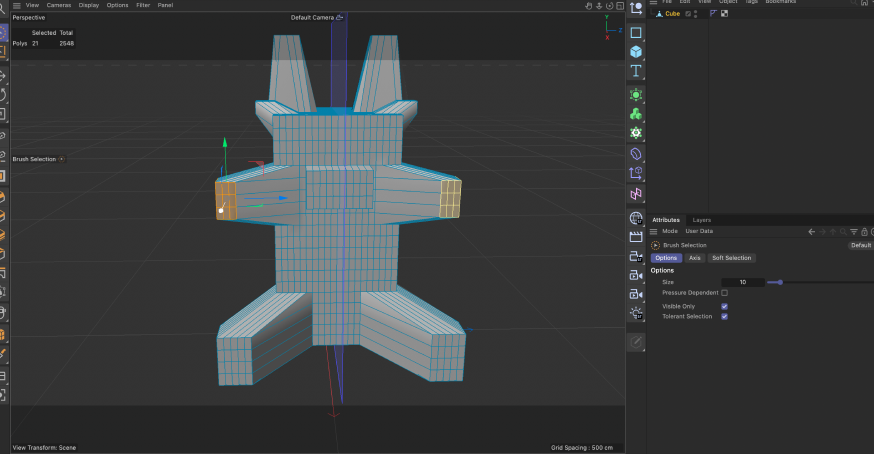The height and width of the screenshot is (454, 874).
Task: Click the Subdivision Surface generator icon
Action: 636,94
